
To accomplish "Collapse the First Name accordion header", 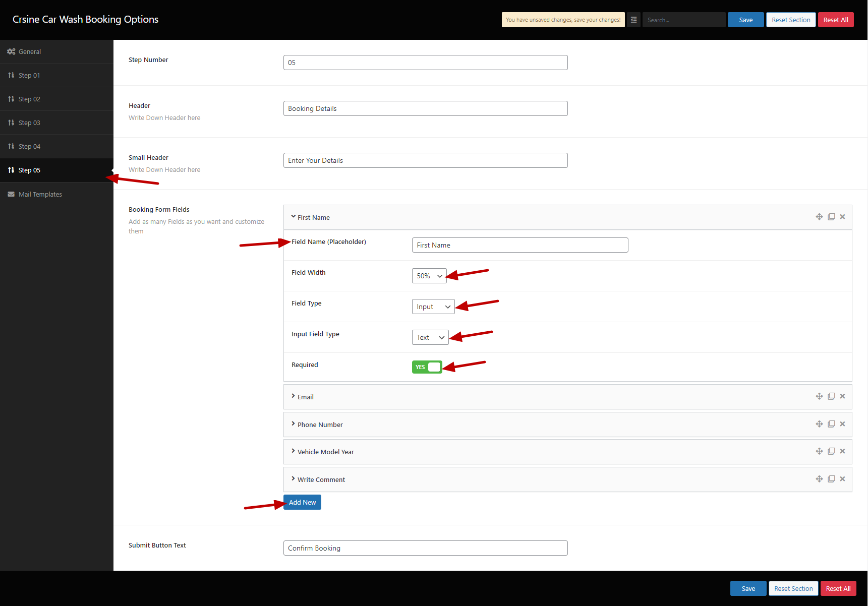I will 313,217.
